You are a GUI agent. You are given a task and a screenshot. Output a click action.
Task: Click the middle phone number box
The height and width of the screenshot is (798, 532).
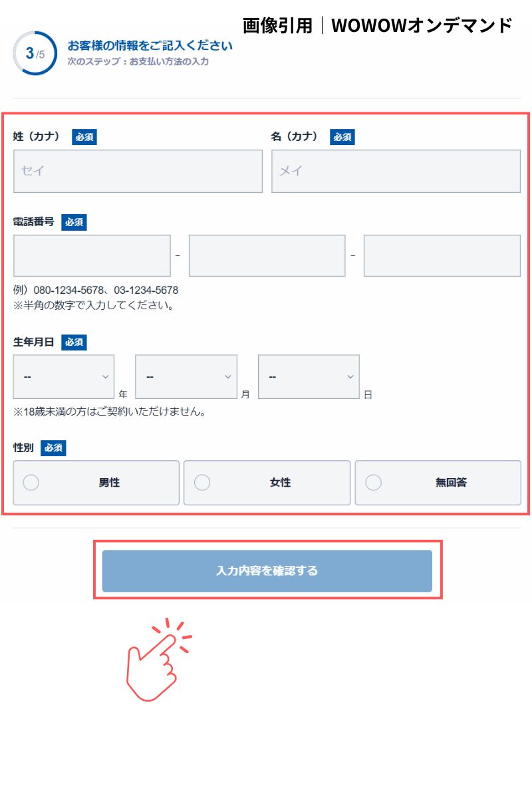(267, 255)
